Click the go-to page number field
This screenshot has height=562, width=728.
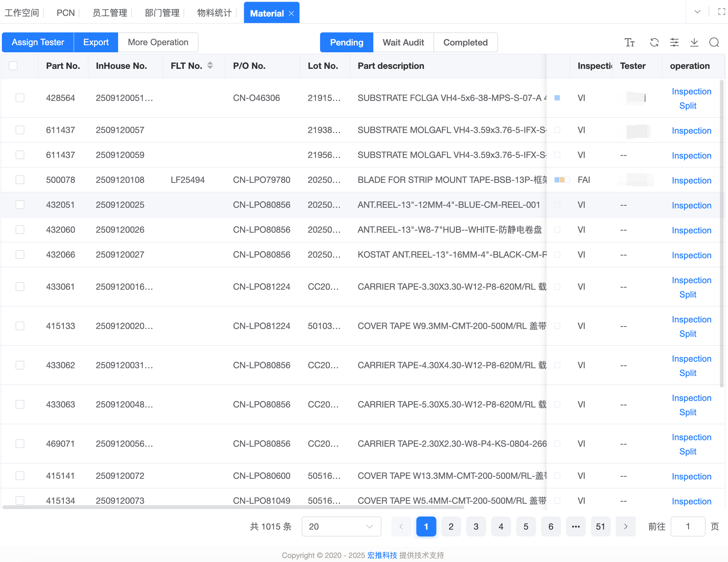pos(687,526)
